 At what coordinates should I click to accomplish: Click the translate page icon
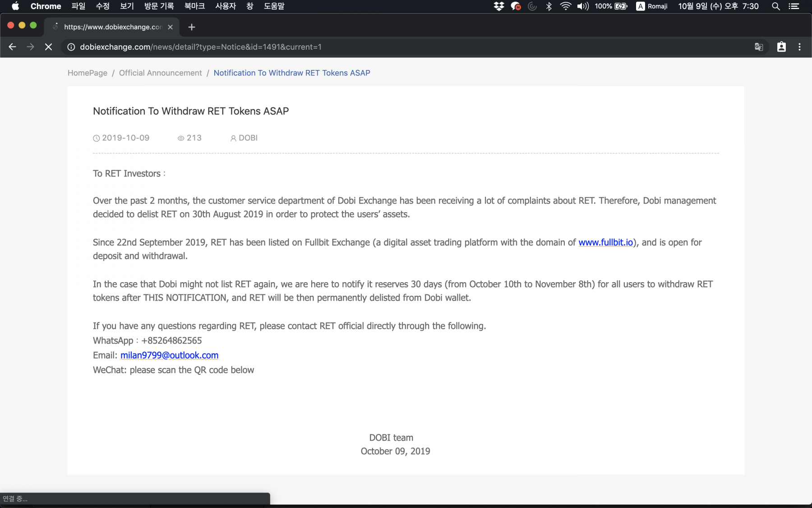[759, 47]
